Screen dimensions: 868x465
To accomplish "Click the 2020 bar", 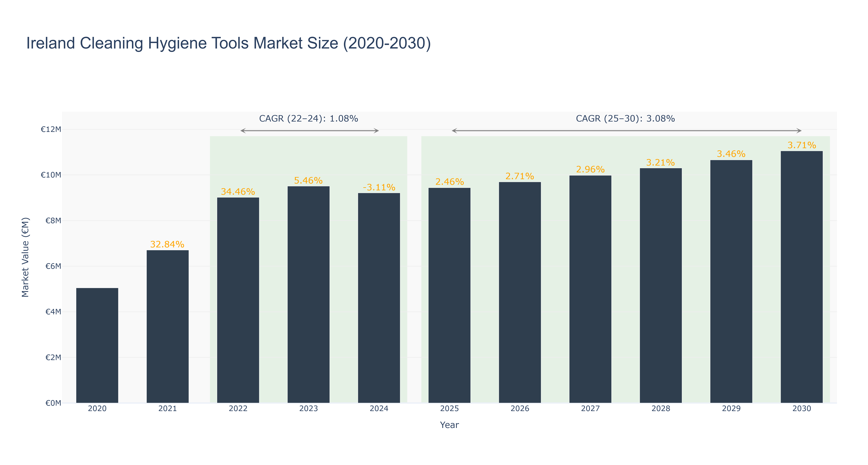I will tap(97, 345).
